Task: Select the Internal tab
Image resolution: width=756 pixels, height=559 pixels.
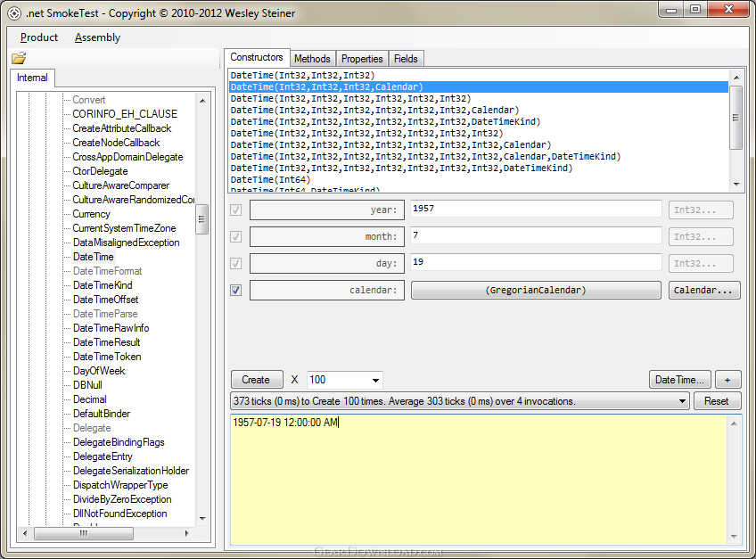Action: point(32,78)
